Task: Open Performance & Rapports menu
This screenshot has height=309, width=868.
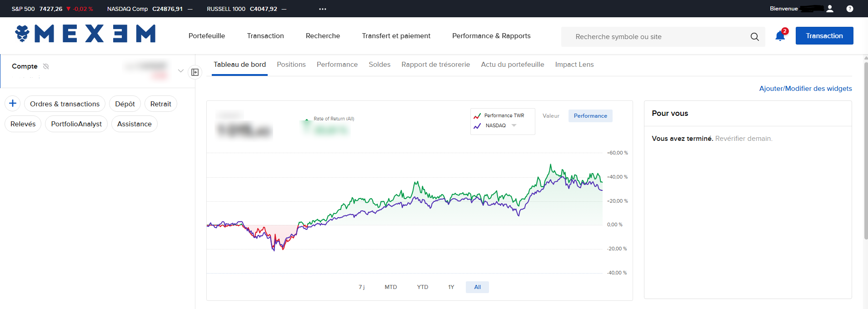Action: click(491, 36)
